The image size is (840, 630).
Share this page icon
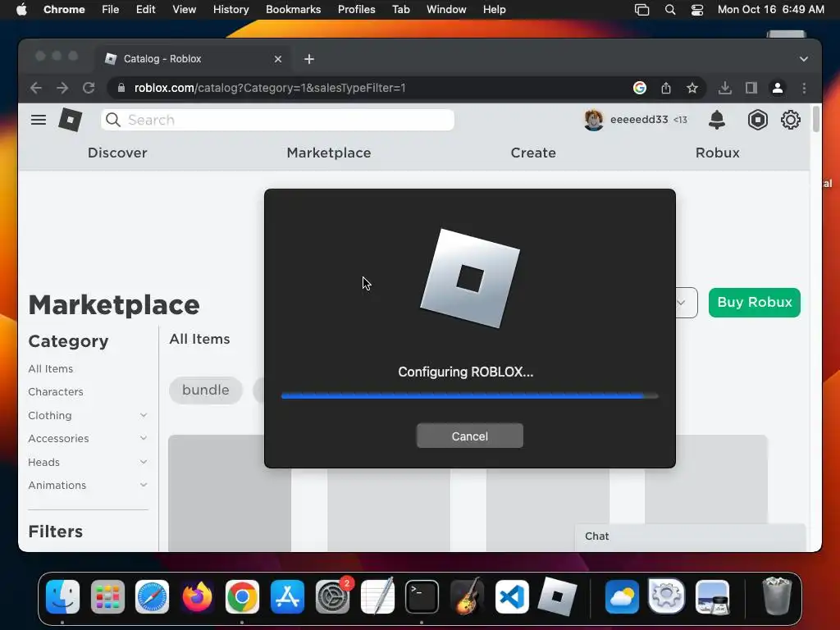[666, 88]
